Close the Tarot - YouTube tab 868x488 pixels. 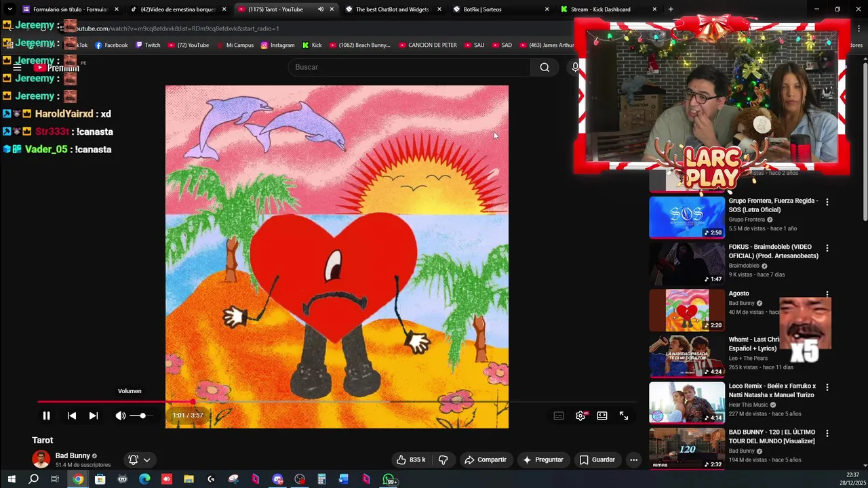(x=332, y=9)
